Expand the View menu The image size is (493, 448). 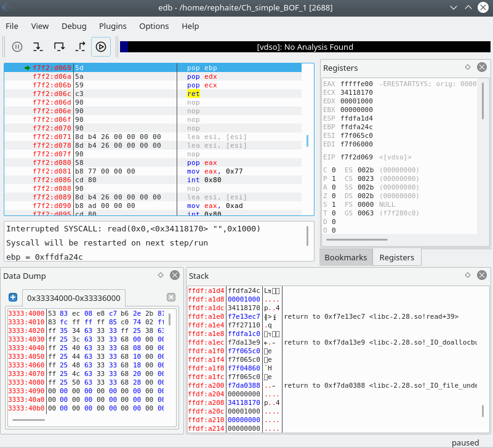40,26
